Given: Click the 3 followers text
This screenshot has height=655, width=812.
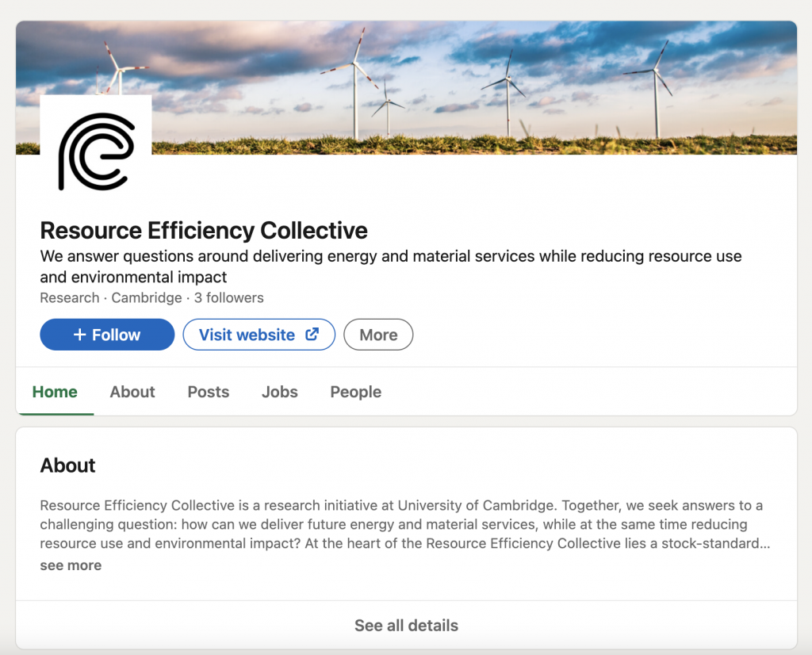Looking at the screenshot, I should (229, 297).
